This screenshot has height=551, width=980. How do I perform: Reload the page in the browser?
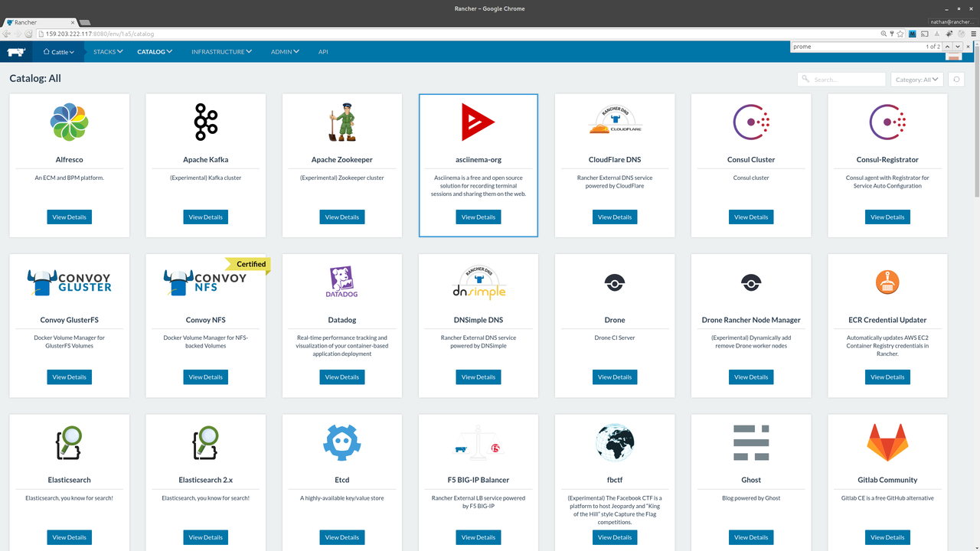point(28,34)
